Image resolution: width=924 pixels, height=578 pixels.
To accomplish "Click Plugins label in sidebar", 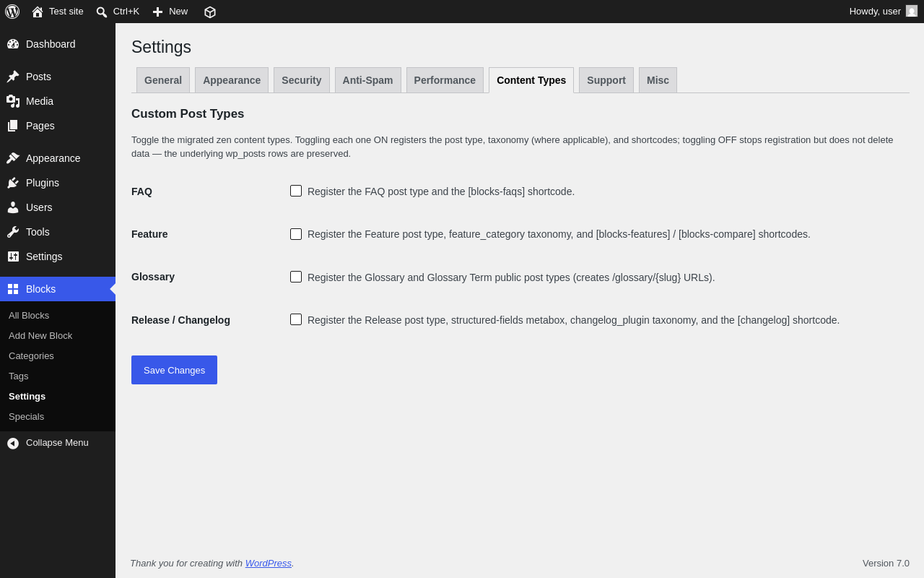I will pos(43,183).
